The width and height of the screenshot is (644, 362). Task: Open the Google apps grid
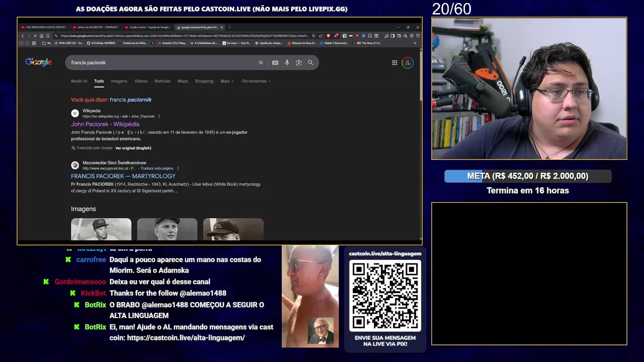(x=394, y=62)
